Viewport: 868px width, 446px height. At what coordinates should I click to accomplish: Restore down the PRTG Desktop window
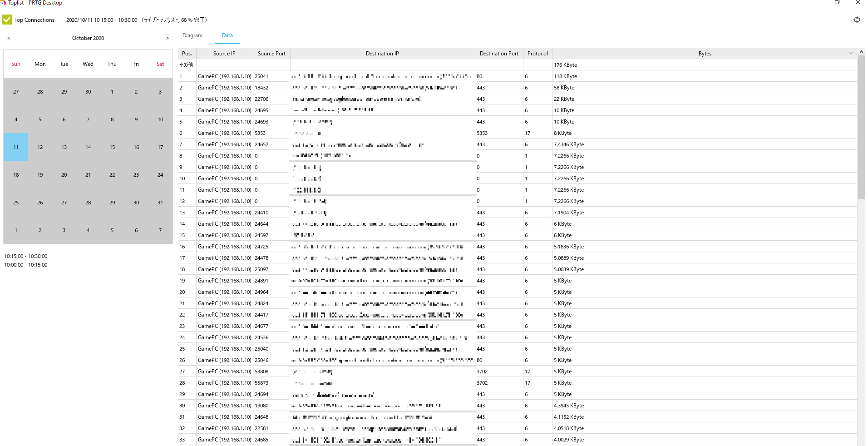[837, 2]
